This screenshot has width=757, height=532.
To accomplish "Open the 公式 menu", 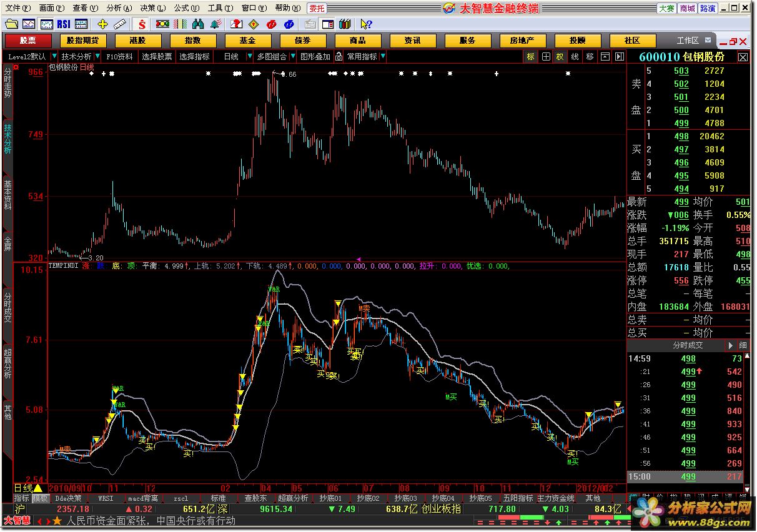I will [x=186, y=8].
